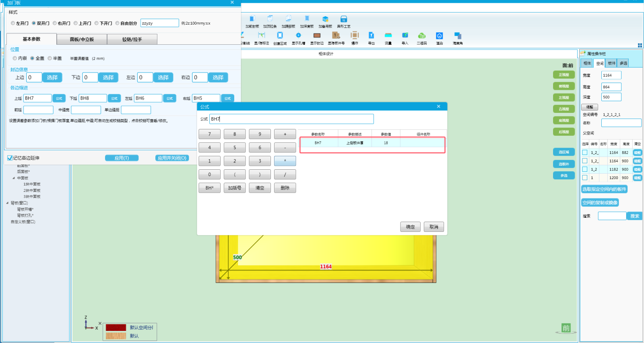
Task: Collapse the 背板(窗口) tree node
Action: point(7,203)
